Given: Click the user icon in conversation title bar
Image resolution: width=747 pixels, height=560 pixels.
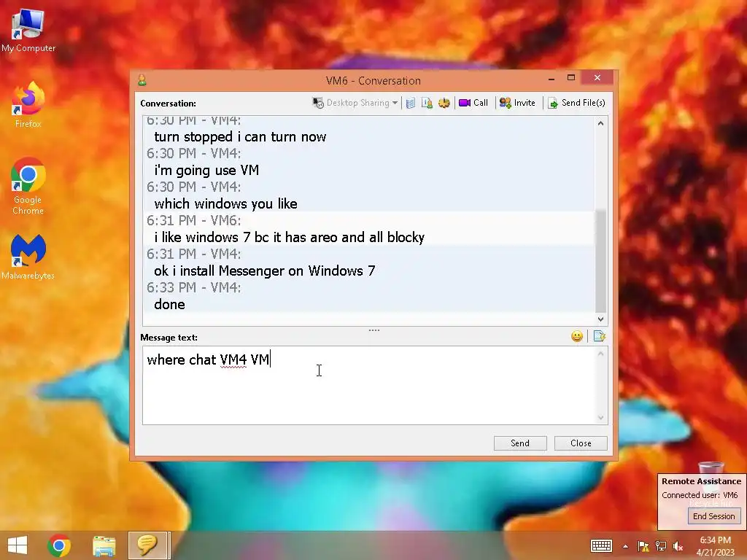Looking at the screenshot, I should pyautogui.click(x=142, y=80).
